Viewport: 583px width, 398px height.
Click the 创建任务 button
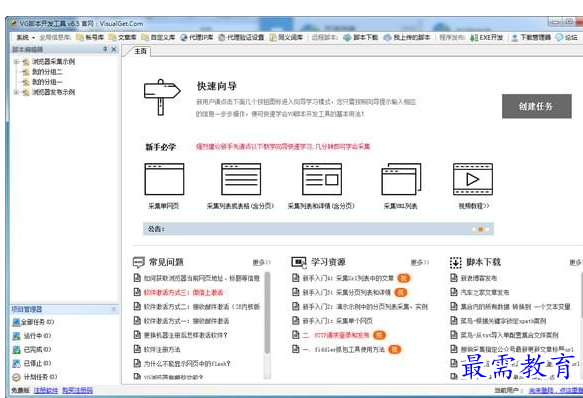(537, 106)
